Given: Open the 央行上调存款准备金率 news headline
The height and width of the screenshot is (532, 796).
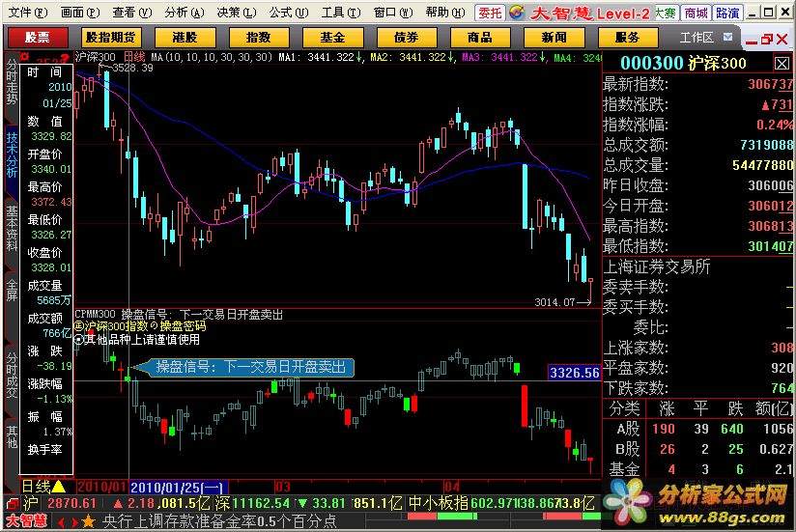Looking at the screenshot, I should pyautogui.click(x=219, y=520).
